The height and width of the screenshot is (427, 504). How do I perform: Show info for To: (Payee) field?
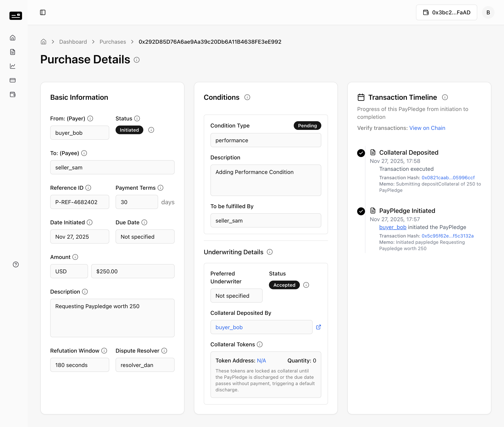pos(84,153)
